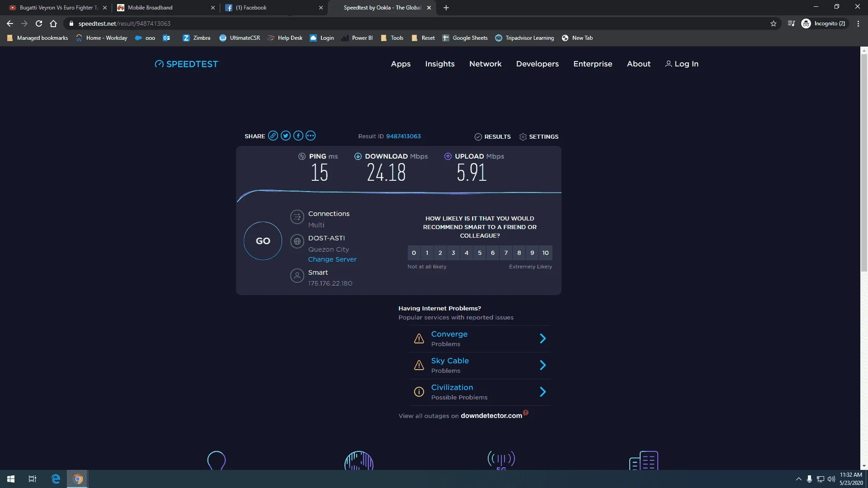Rate recommendation score 10

[x=546, y=253]
